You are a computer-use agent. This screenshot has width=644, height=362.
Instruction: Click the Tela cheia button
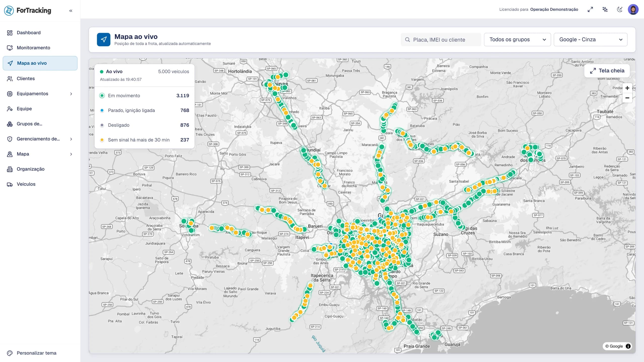(607, 71)
